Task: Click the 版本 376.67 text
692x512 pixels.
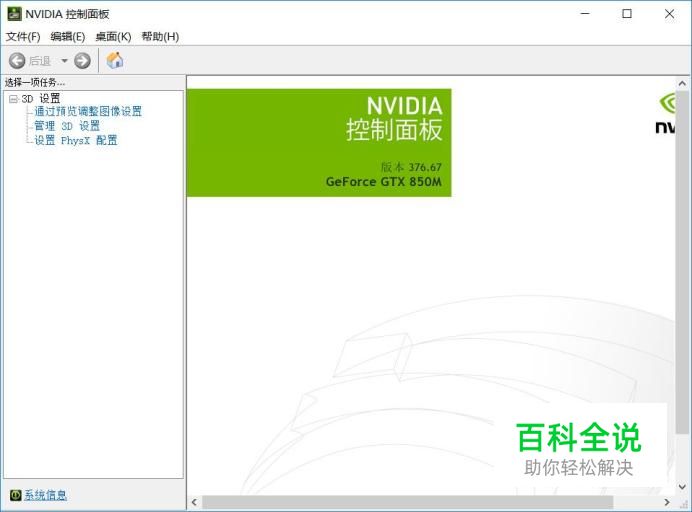Action: (x=411, y=167)
